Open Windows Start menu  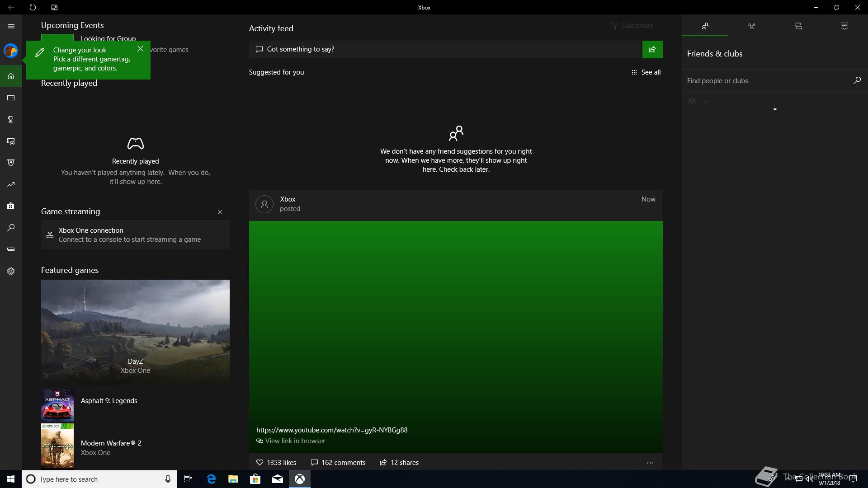pos(11,479)
